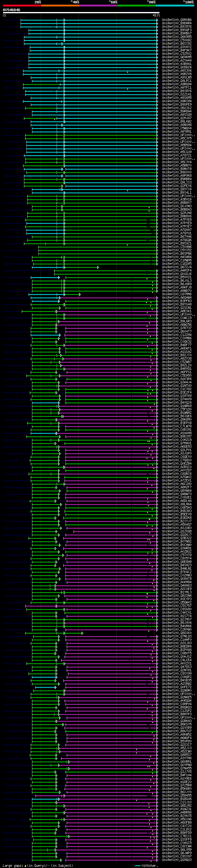Select hit label UniRef100_Q67ZJ4
197x868 pixels.
(177, 267)
